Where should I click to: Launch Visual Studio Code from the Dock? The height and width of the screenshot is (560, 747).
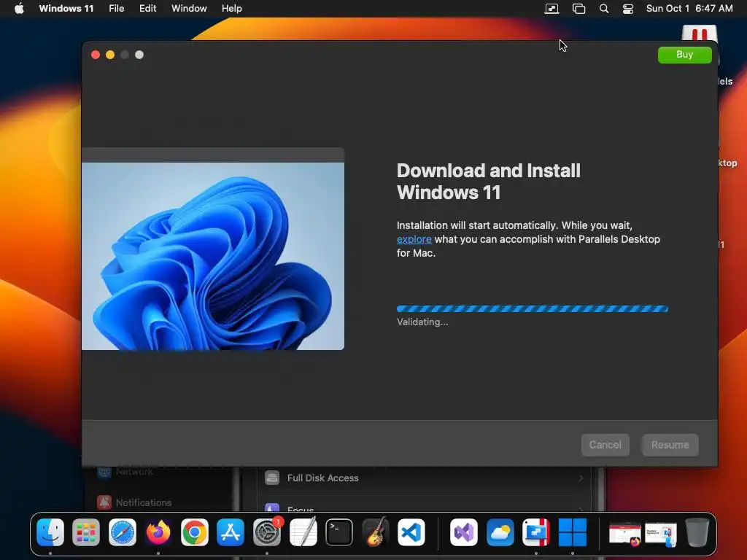411,532
